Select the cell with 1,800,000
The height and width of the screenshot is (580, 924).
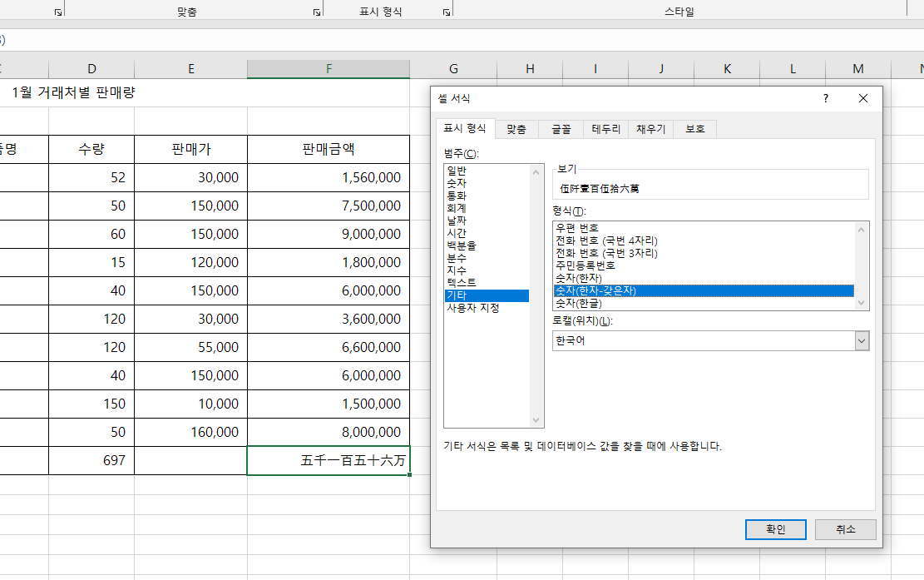point(329,262)
